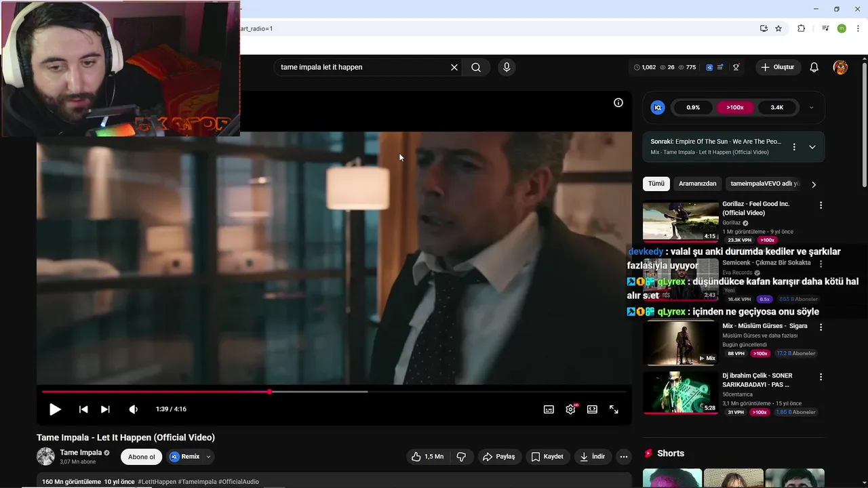Screen dimensions: 868x488
Task: Open the video info card icon
Action: click(x=618, y=103)
